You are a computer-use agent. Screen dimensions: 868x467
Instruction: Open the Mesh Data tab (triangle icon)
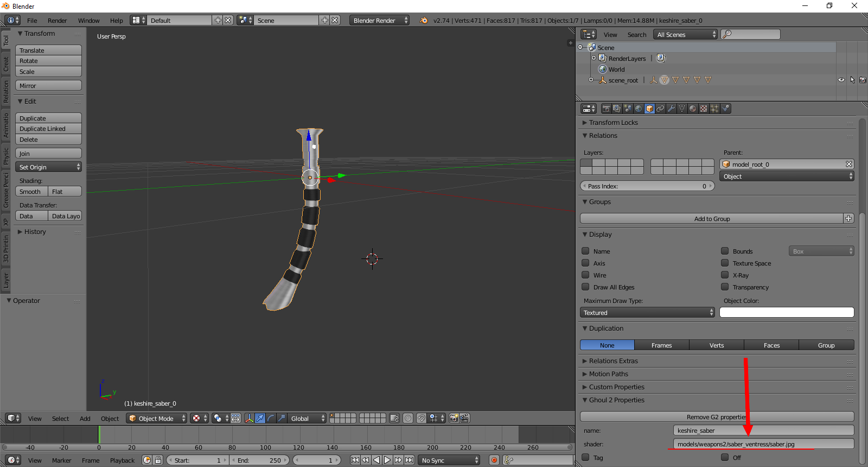pos(682,109)
